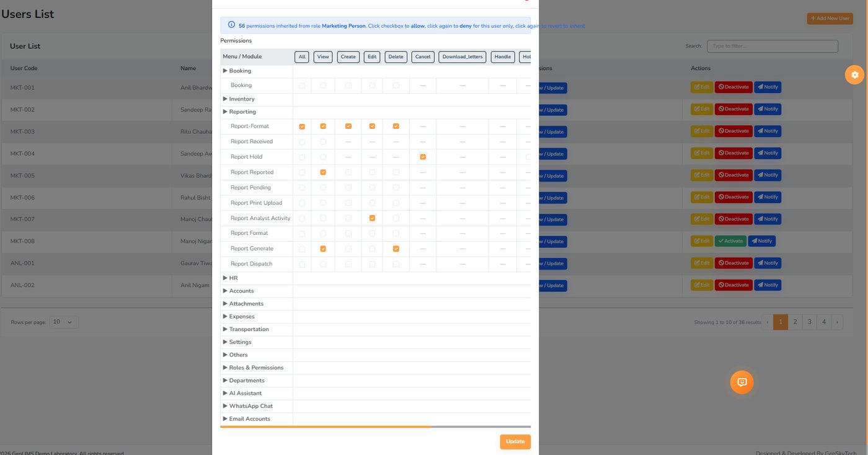Expand the Roles & Permissions group

pos(253,368)
